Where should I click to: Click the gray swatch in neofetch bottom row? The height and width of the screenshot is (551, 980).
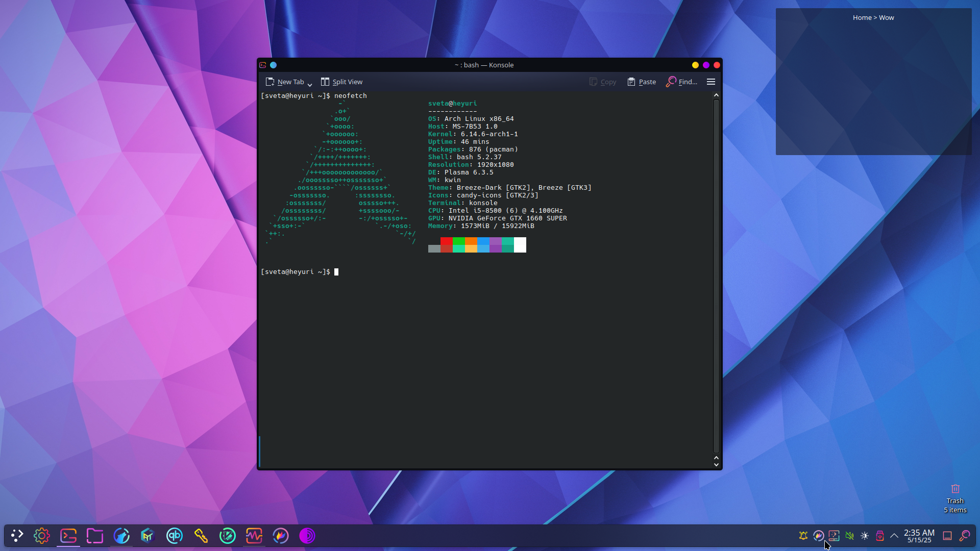[434, 248]
